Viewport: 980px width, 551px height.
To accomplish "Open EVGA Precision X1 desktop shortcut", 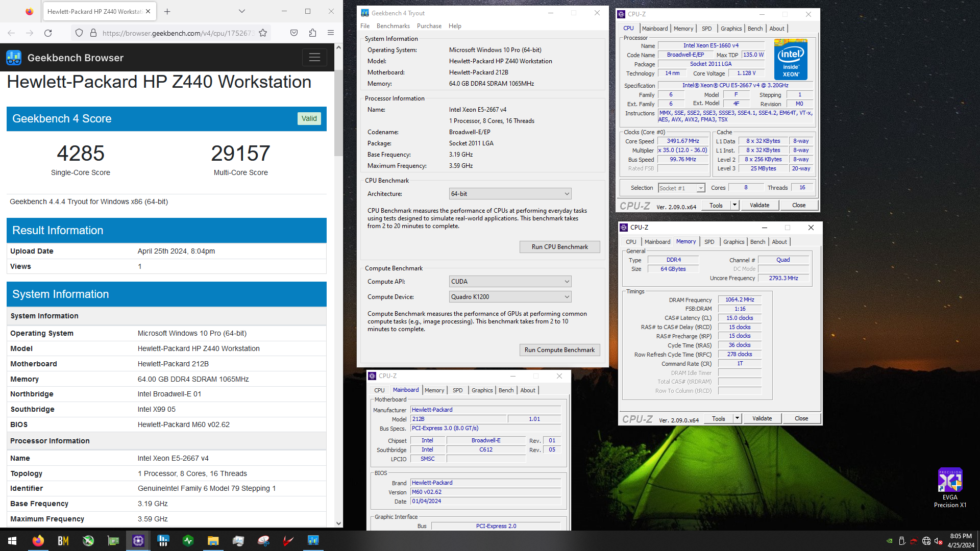I will (x=950, y=488).
